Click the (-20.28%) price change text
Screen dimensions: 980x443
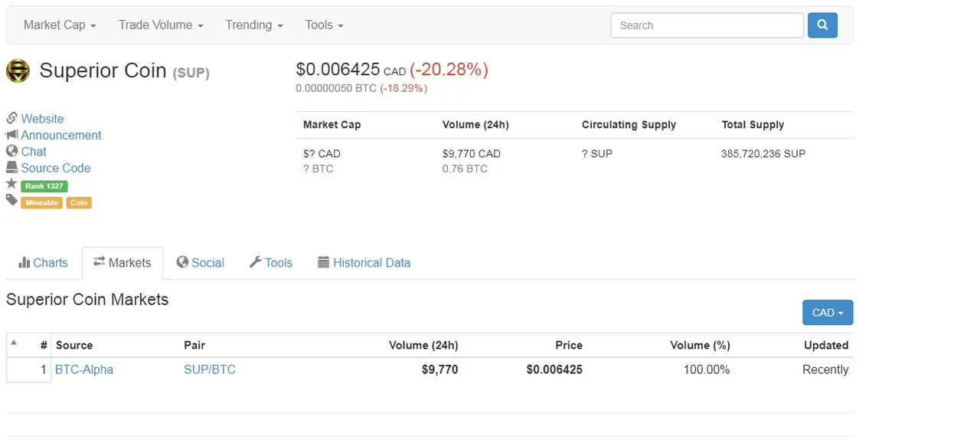449,70
